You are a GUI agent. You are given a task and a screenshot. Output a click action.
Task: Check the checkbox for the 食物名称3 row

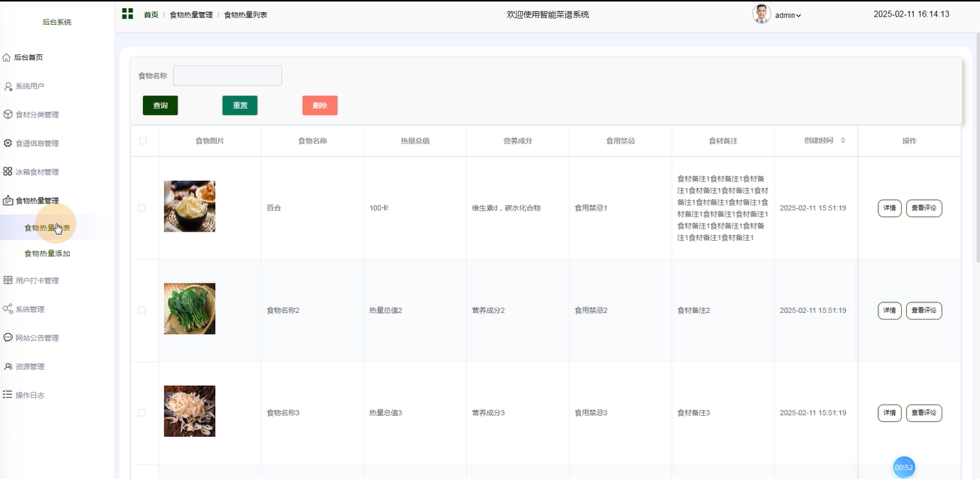pos(142,413)
